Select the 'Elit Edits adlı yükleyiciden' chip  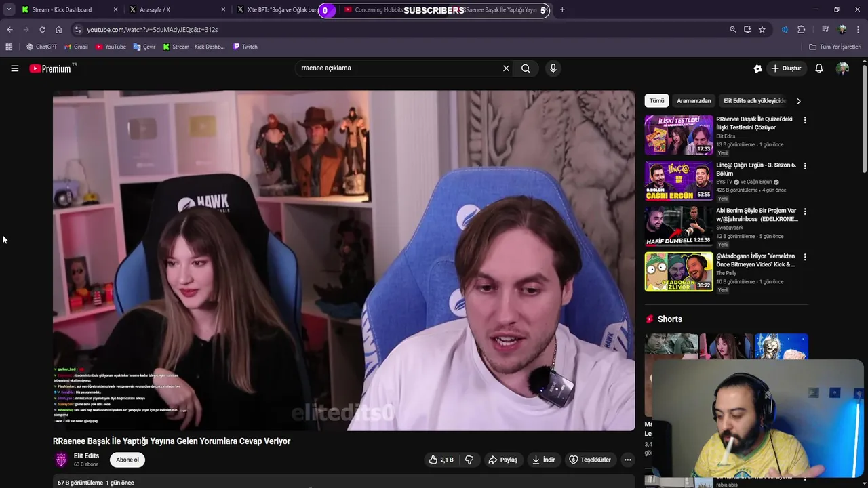[754, 101]
